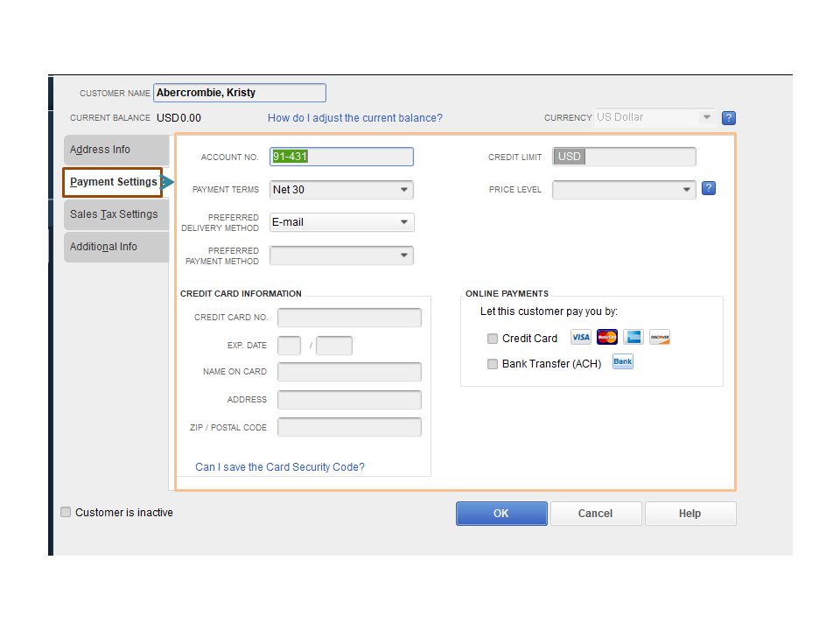Click the Visa card icon
Image resolution: width=840 pixels, height=630 pixels.
(x=580, y=337)
